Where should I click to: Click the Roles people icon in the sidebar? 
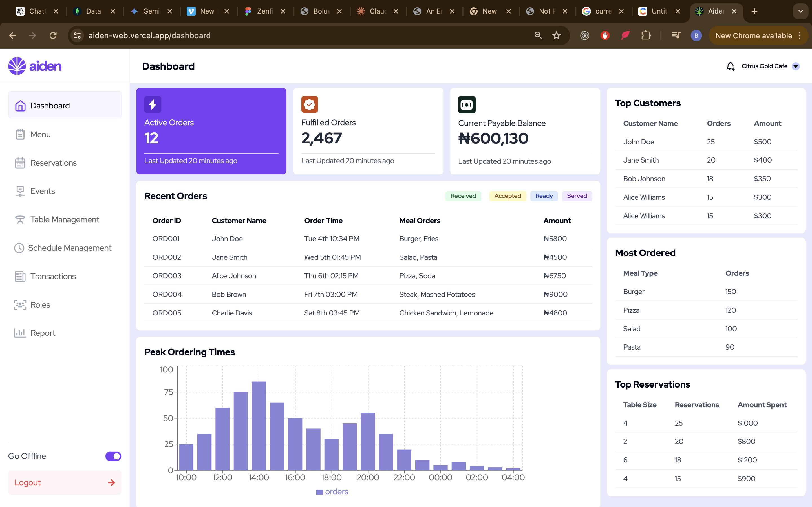coord(20,305)
